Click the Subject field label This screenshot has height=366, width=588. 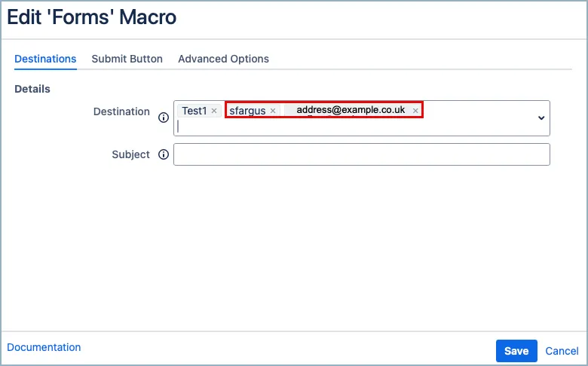click(x=131, y=154)
